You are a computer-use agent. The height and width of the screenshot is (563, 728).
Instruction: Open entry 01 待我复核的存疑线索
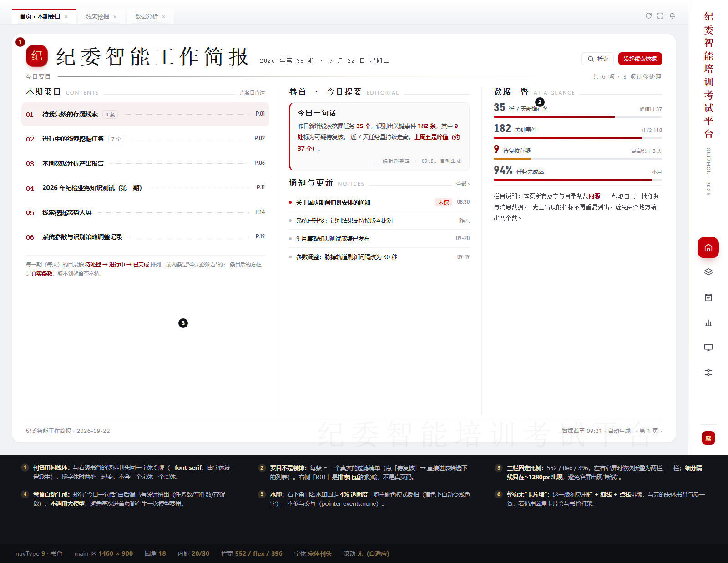tap(145, 114)
